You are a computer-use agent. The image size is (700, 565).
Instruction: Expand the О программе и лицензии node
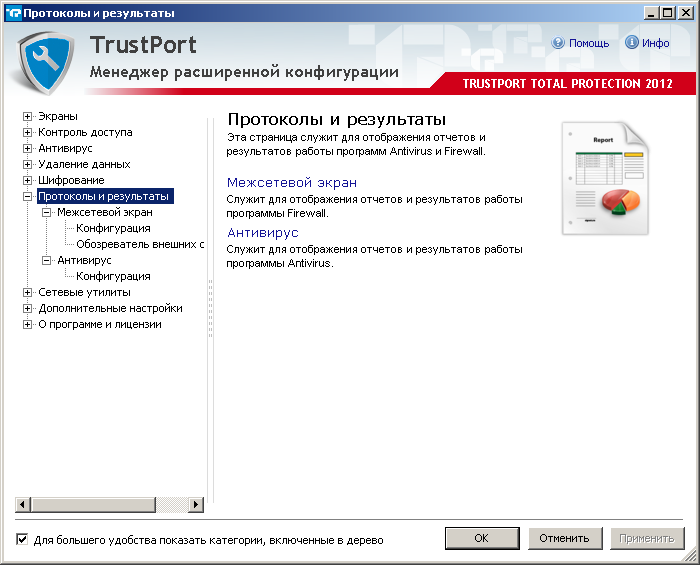pos(27,324)
